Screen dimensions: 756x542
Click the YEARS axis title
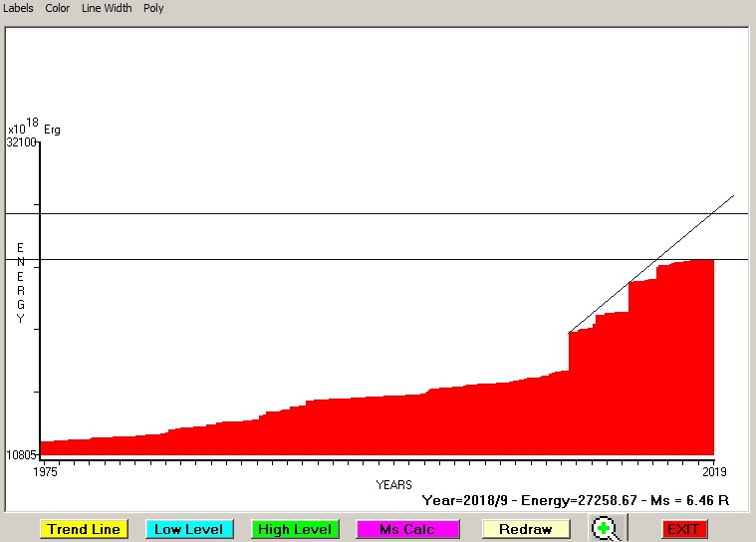click(393, 484)
